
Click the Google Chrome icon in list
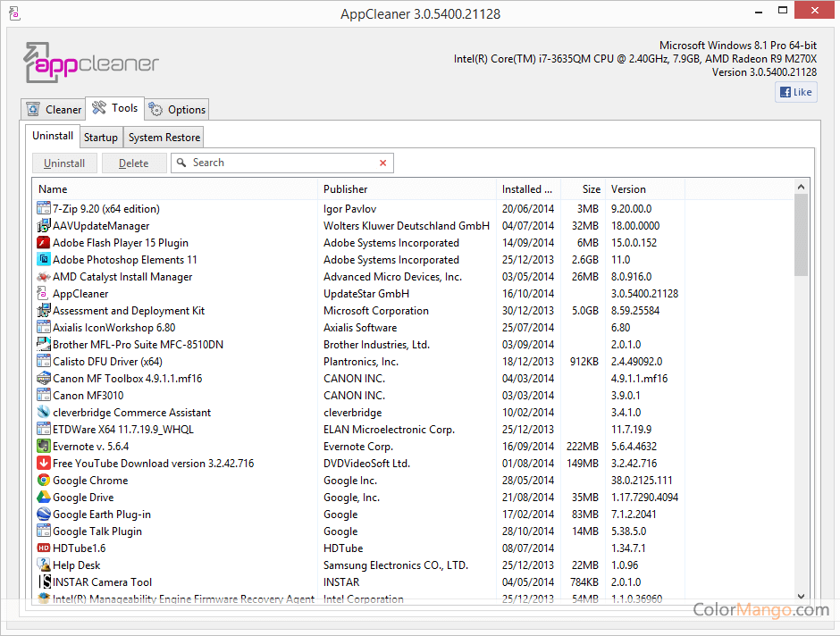click(x=44, y=481)
